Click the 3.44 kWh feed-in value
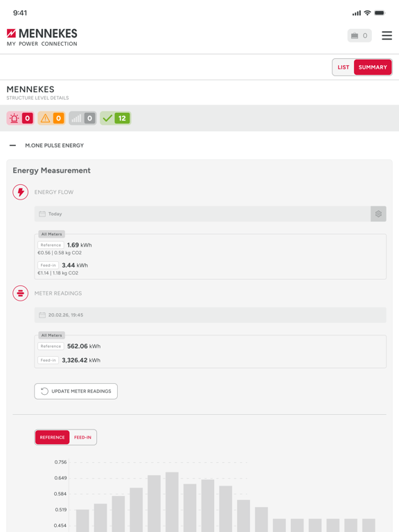Image resolution: width=399 pixels, height=532 pixels. [x=75, y=265]
